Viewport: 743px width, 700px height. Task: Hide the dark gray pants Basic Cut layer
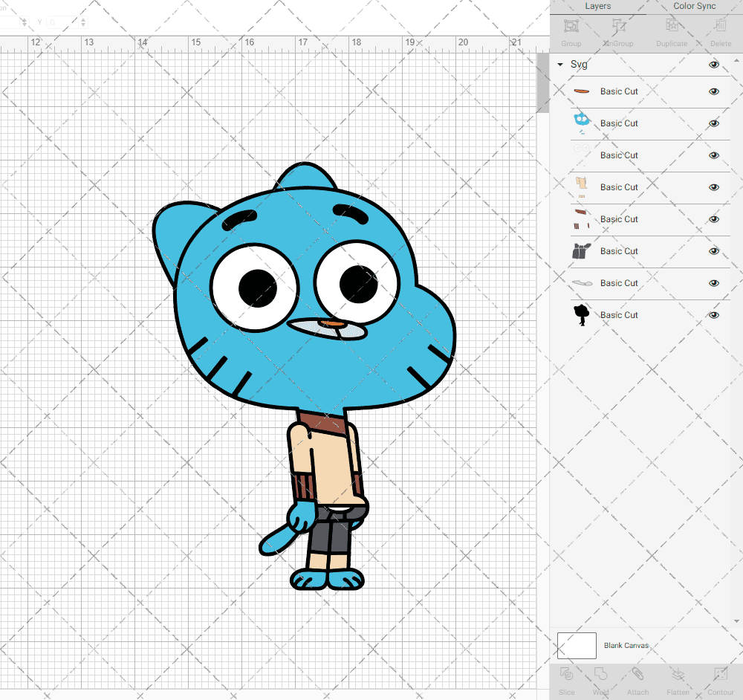coord(713,251)
